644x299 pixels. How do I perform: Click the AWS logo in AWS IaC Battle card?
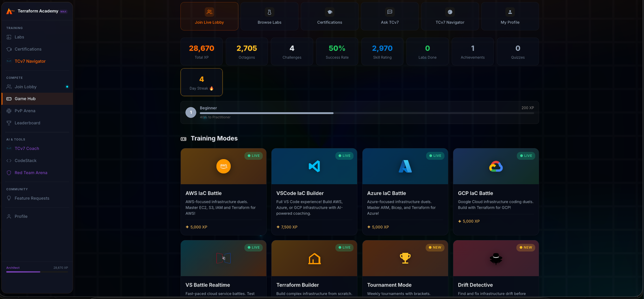(x=224, y=166)
